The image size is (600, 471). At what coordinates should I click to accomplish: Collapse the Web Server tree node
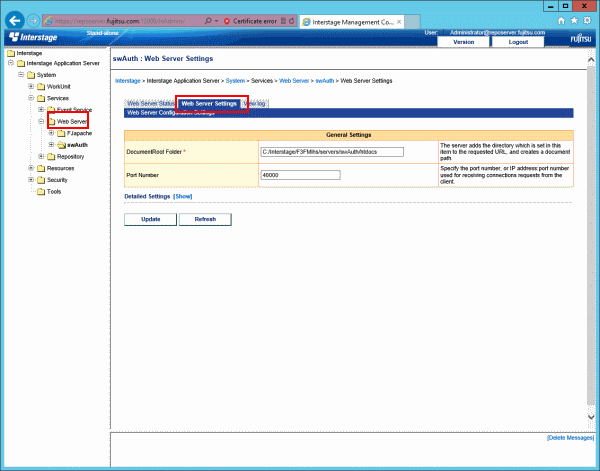(41, 121)
